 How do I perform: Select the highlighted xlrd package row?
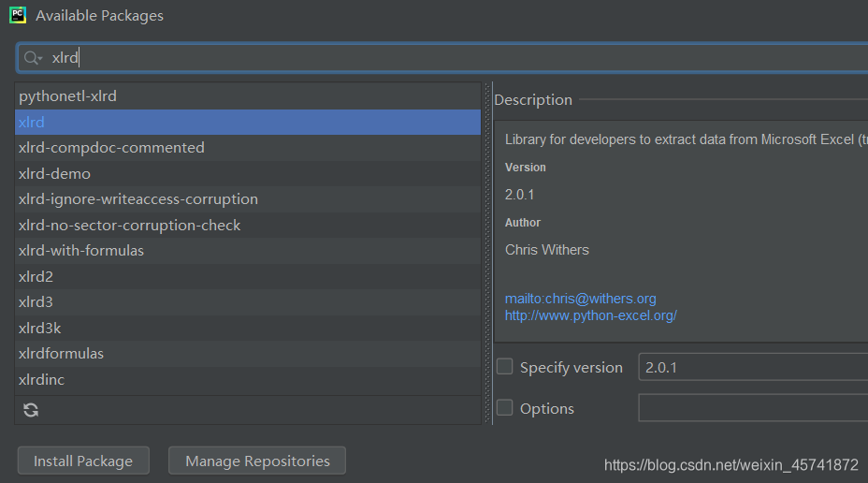pos(248,122)
